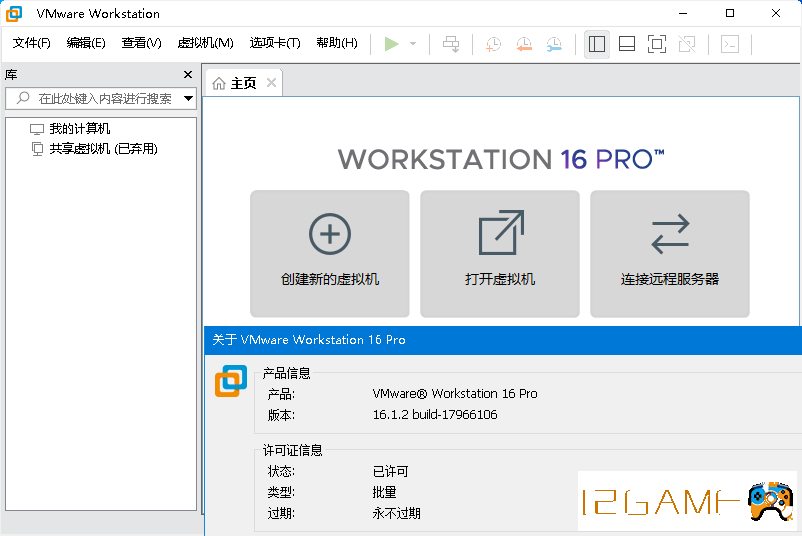Open the 虚拟机(M) menu
The image size is (802, 536).
tap(205, 43)
